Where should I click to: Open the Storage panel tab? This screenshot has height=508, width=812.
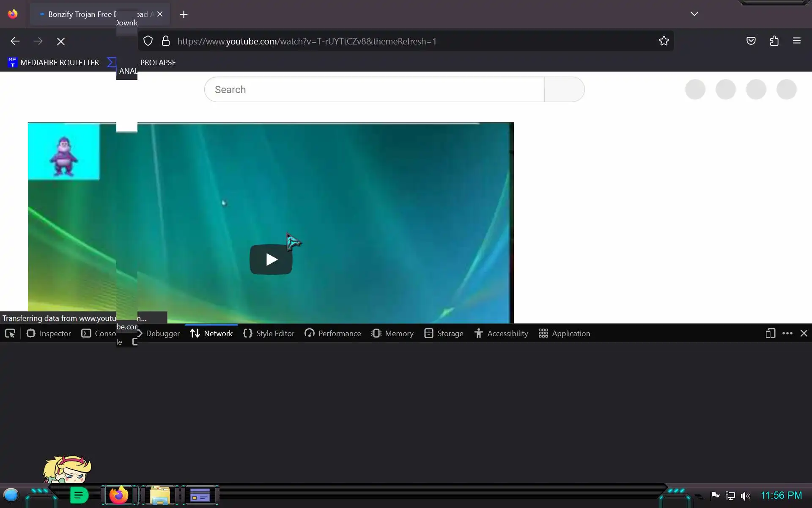click(444, 334)
